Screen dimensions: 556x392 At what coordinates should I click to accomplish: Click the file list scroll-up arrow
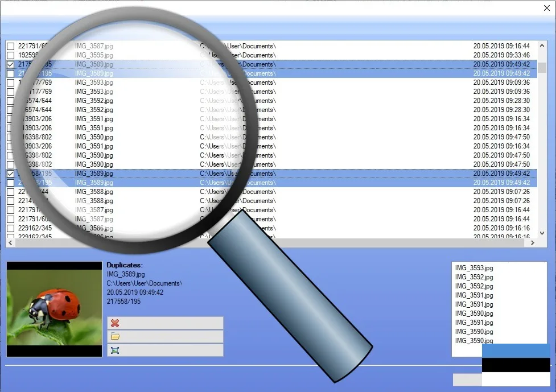pyautogui.click(x=542, y=46)
